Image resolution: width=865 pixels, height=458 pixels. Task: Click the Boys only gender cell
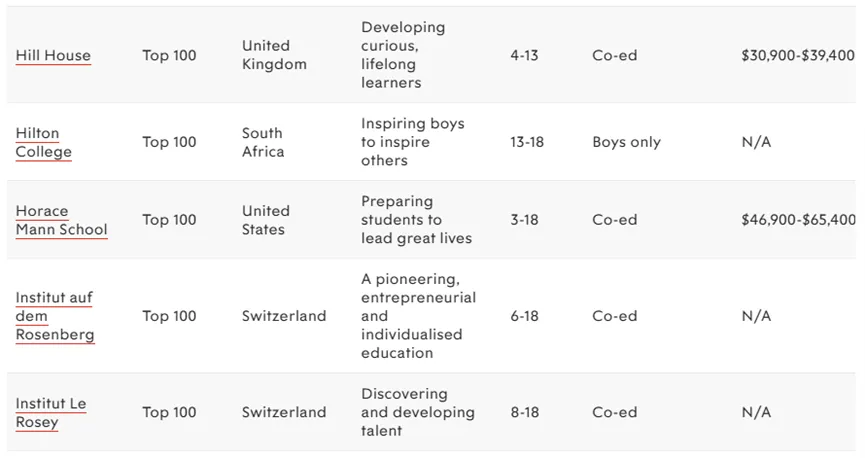tap(626, 142)
